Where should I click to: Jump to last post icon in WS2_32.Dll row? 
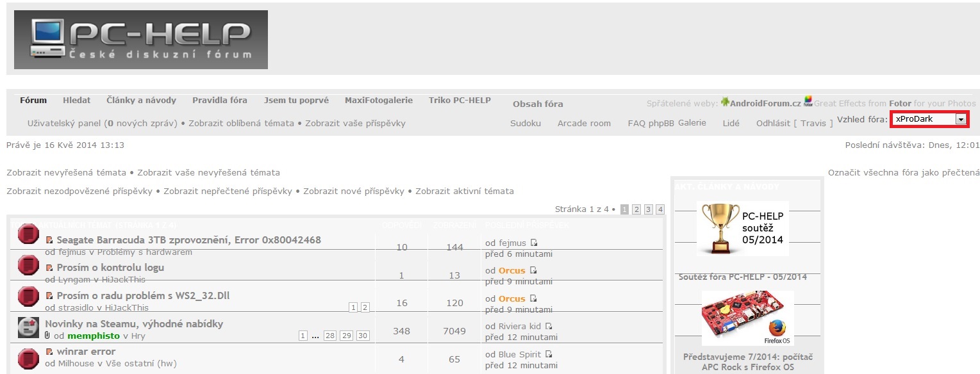(x=533, y=298)
